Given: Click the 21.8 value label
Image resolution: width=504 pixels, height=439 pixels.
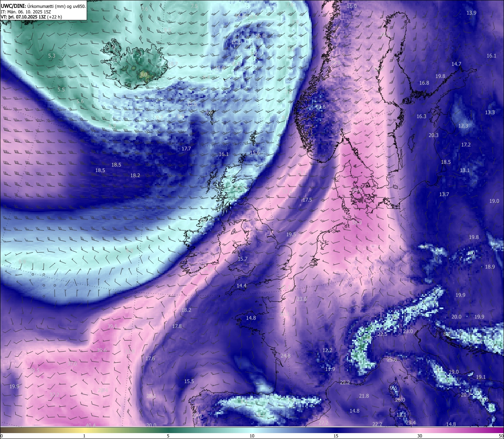Looking at the screenshot, I should pos(364,396).
